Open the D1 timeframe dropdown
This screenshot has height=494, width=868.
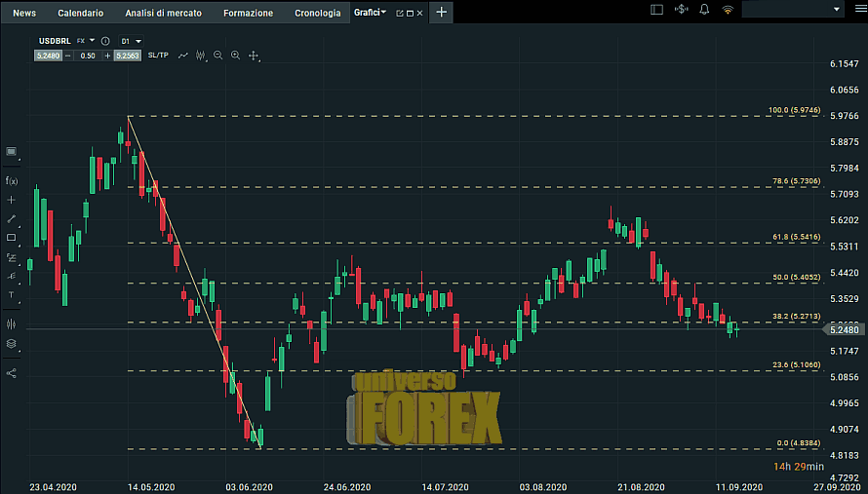(x=131, y=41)
